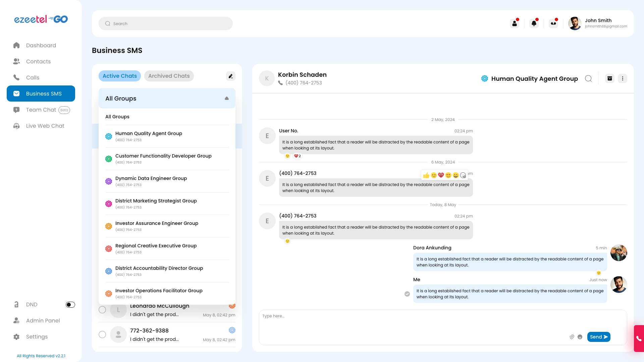Select the checkbox next to Leonardo McCullough
Image resolution: width=644 pixels, height=362 pixels.
click(x=102, y=310)
